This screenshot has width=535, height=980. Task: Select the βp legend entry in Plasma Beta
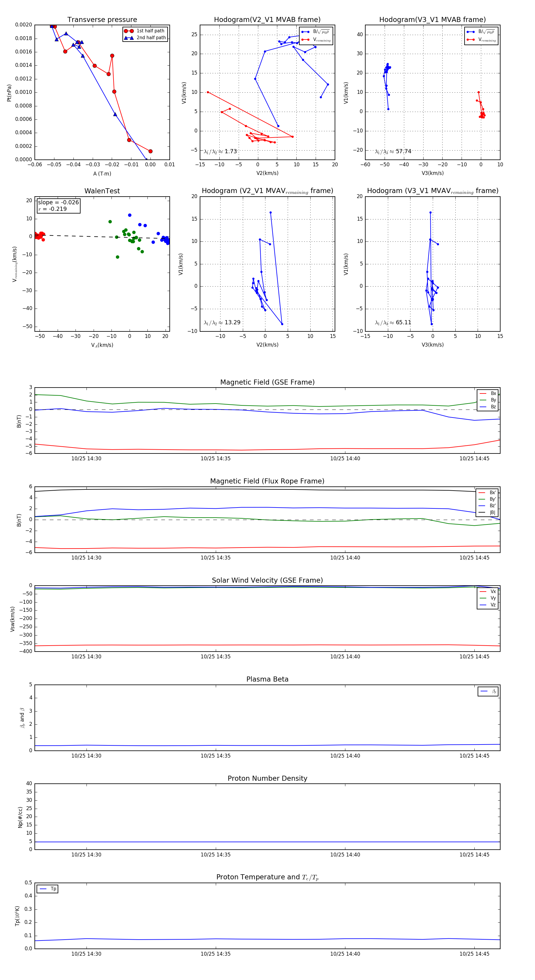pyautogui.click(x=489, y=691)
